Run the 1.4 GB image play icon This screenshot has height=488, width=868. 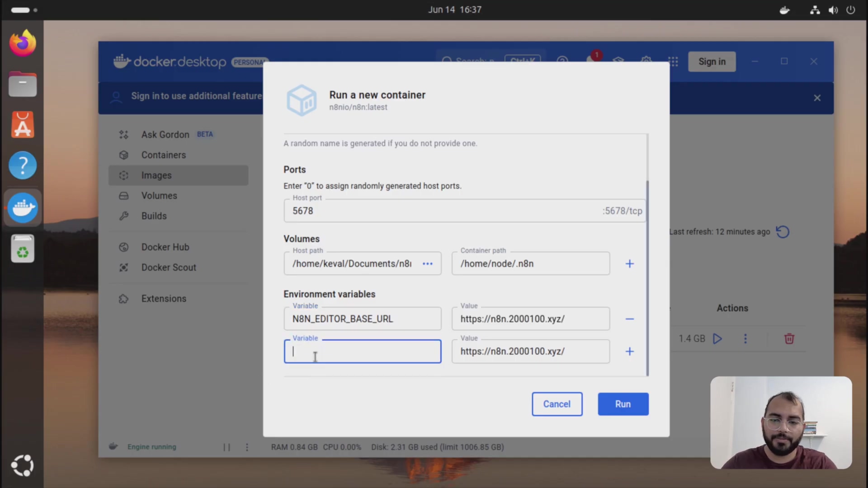tap(717, 339)
